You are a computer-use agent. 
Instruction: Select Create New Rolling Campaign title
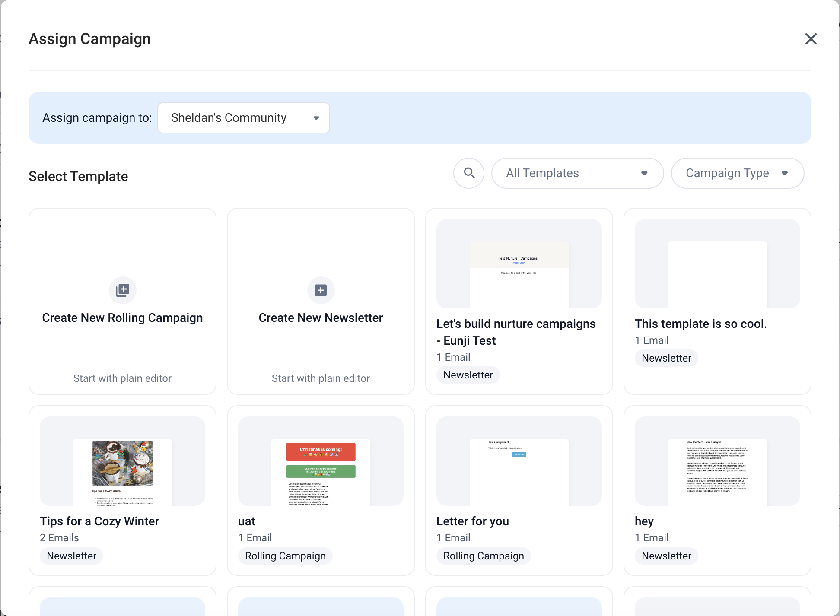[122, 318]
